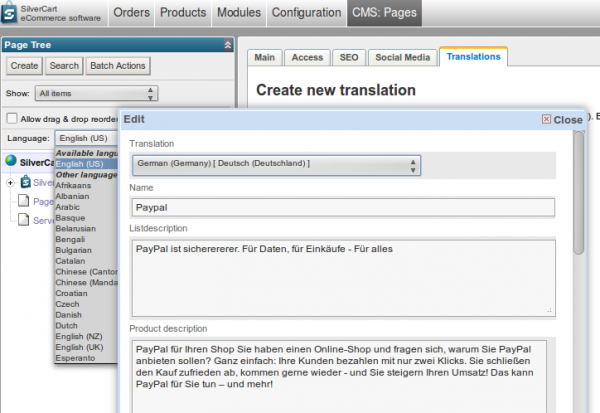Select Bengali in language list

pos(86,239)
